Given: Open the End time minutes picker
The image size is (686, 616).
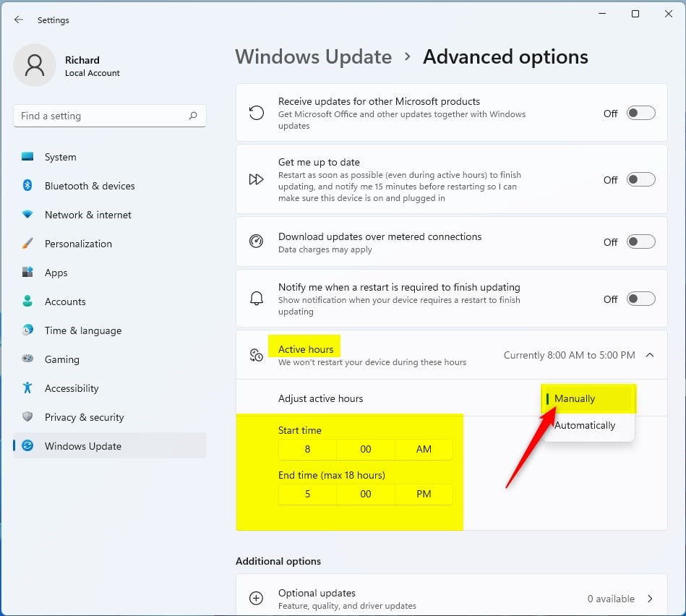Looking at the screenshot, I should tap(366, 494).
